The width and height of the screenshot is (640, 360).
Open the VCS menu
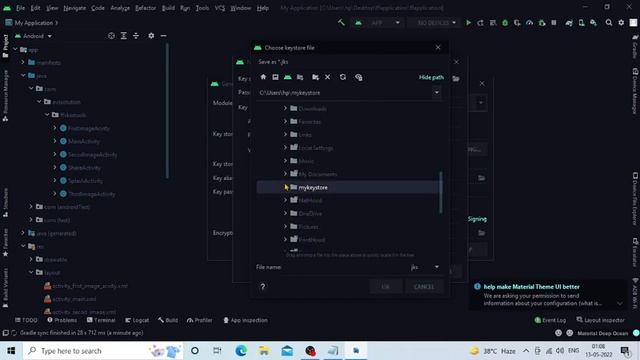(x=220, y=8)
